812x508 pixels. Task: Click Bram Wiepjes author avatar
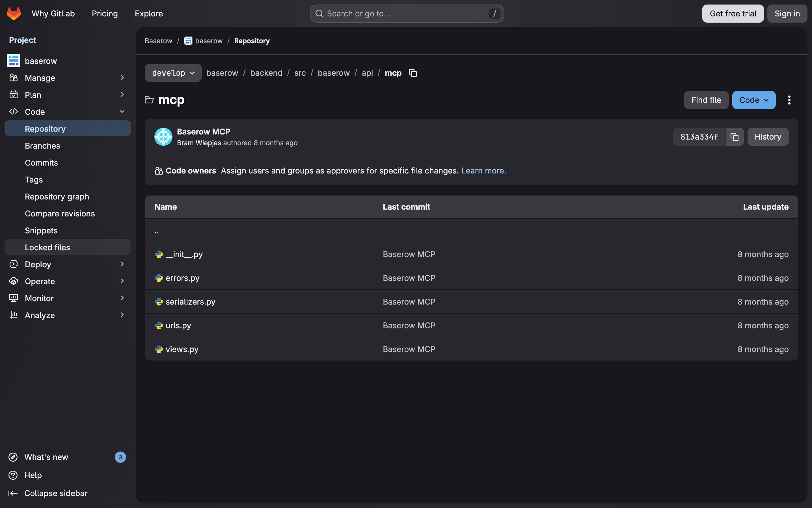pyautogui.click(x=163, y=137)
